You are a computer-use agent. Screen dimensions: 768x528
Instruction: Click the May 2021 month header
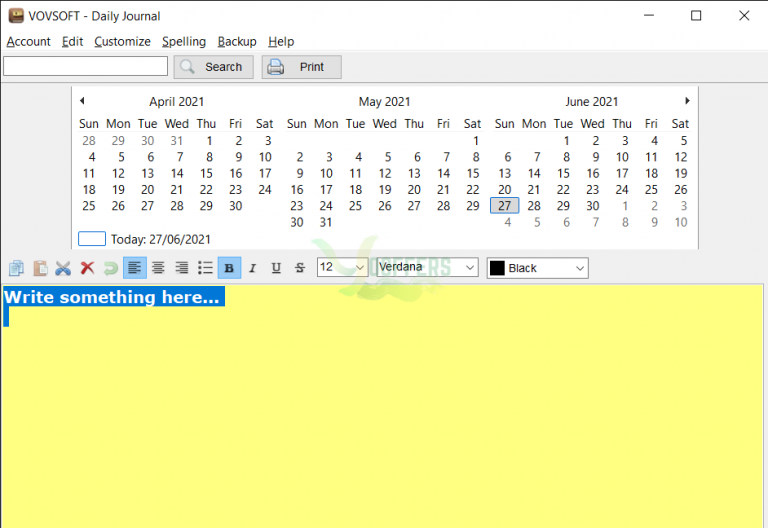(x=384, y=102)
